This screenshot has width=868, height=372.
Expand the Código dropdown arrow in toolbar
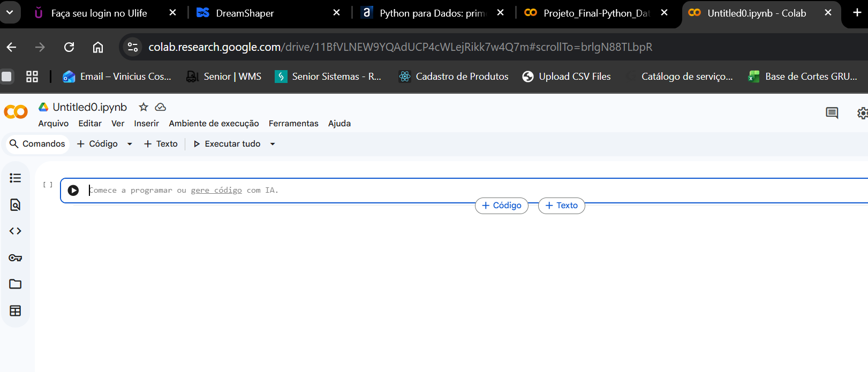(x=130, y=144)
